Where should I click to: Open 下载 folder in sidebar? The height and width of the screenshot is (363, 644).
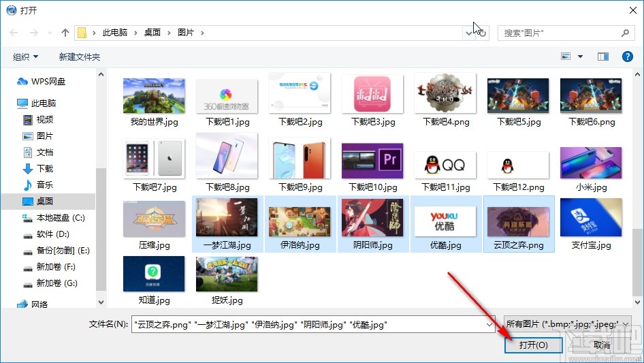[x=38, y=168]
